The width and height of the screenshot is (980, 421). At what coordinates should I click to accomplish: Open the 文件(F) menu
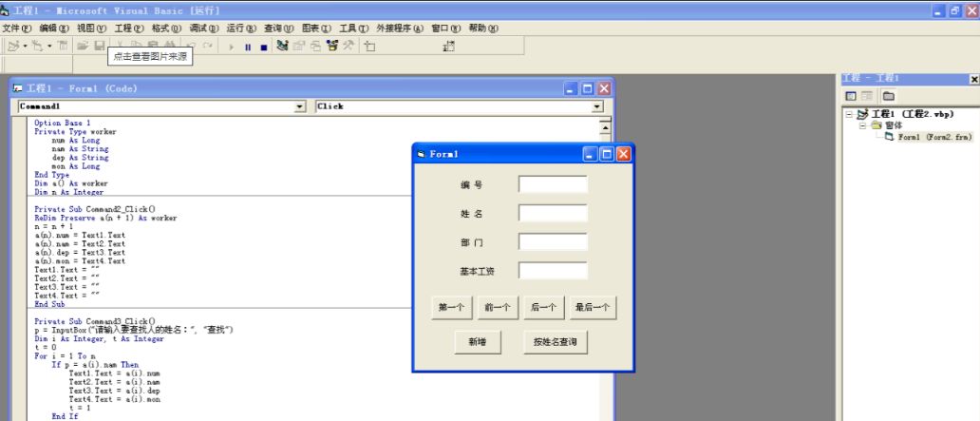click(17, 29)
